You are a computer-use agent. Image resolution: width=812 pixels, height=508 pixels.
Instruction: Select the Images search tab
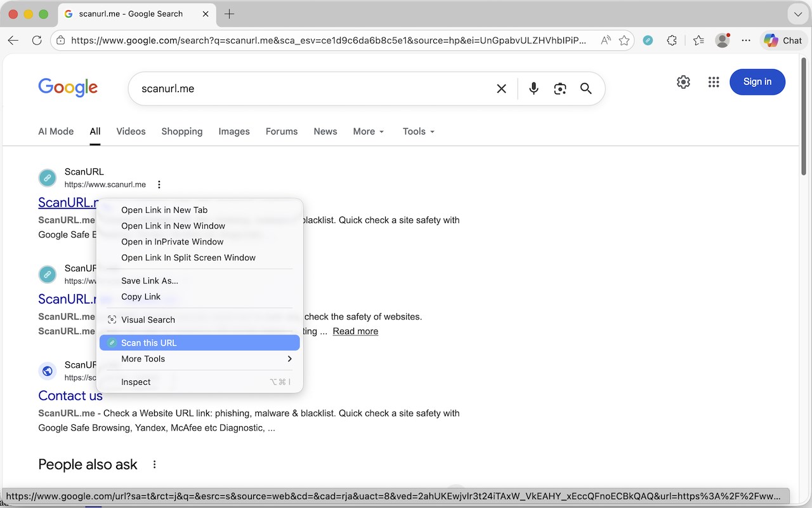tap(234, 131)
